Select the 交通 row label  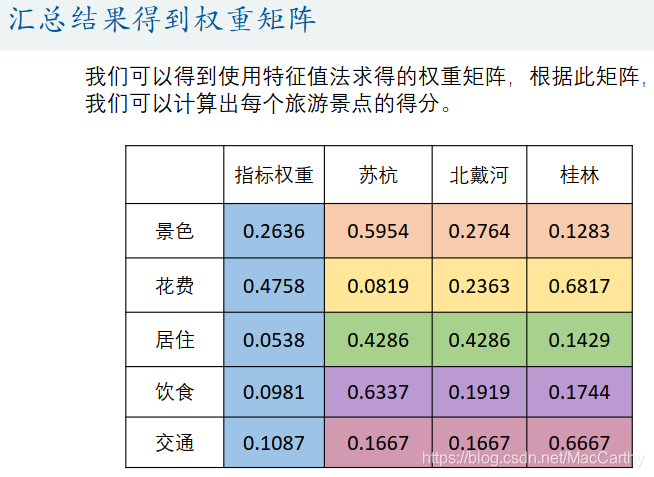click(x=174, y=442)
